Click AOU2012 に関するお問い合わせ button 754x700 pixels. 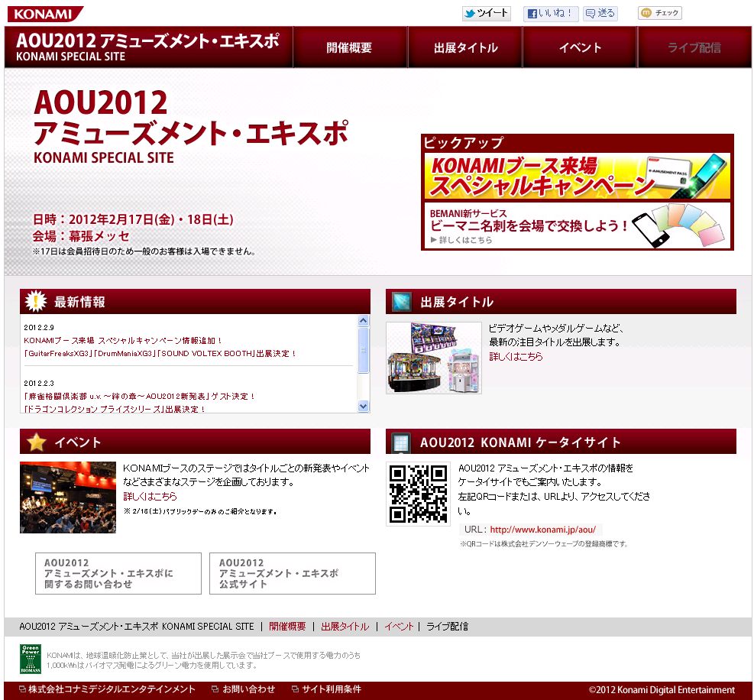click(118, 573)
